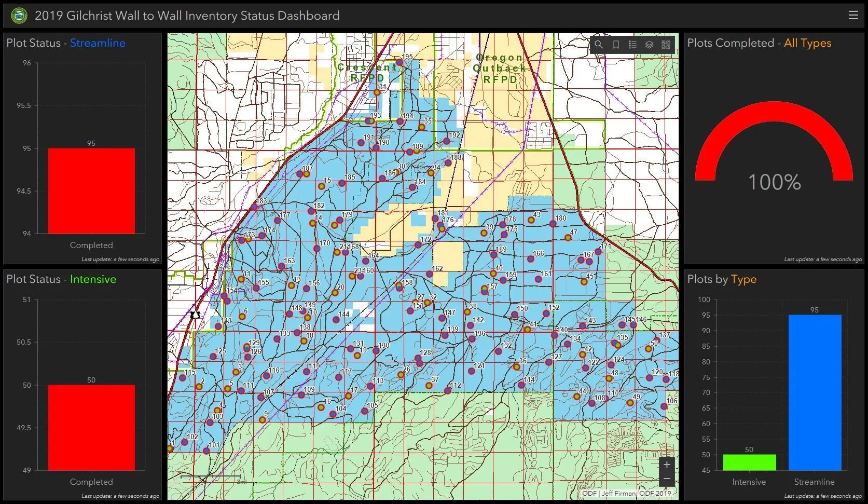Select plot marker 144 on the map
The width and height of the screenshot is (868, 504).
tap(336, 320)
